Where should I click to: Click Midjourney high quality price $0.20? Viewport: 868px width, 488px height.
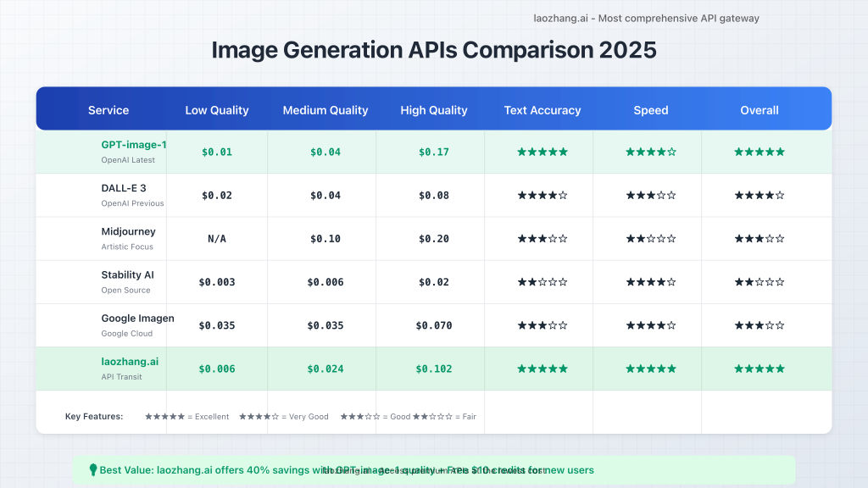point(434,238)
